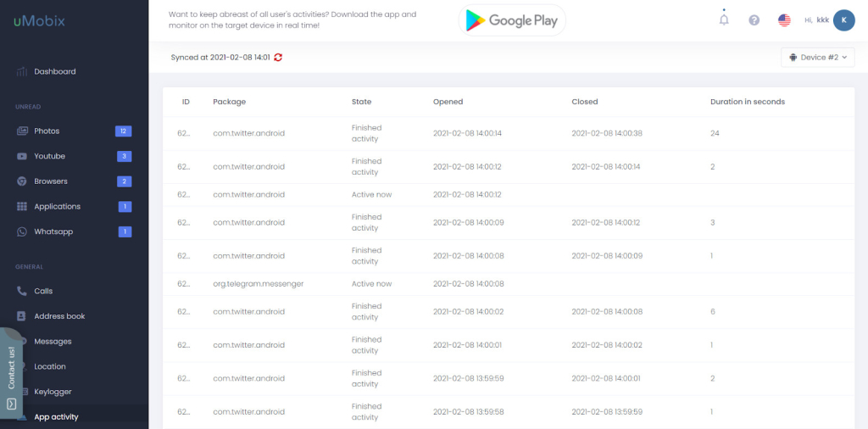
Task: Expand the Contact us arrow icon
Action: pos(12,404)
